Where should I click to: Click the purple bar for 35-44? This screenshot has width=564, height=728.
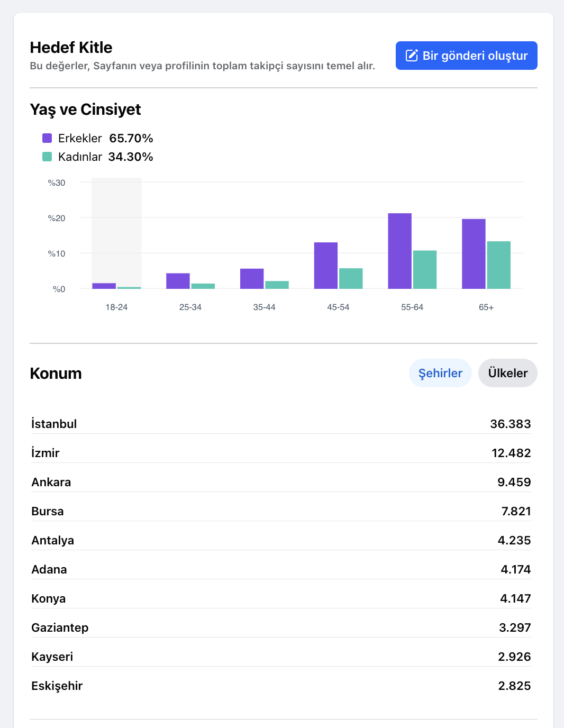pos(252,279)
